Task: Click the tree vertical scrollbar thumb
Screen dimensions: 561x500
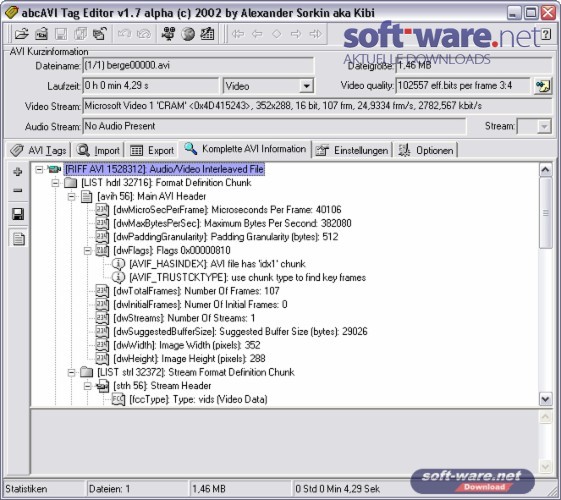Action: (545, 212)
